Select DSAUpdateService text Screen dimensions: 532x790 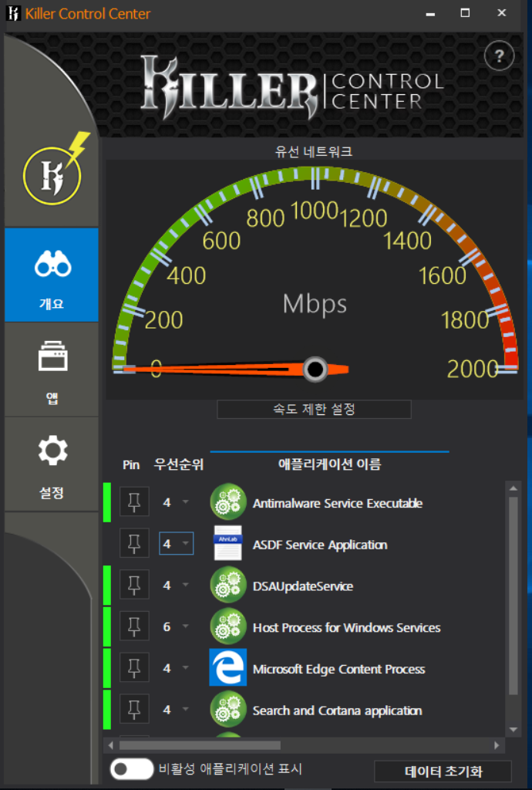tap(303, 586)
